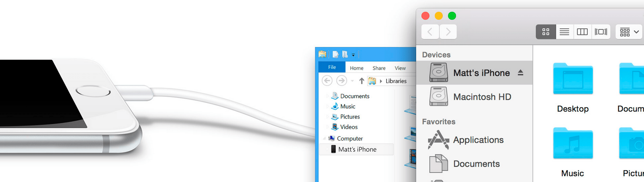Screen dimensions: 644x182
Task: Expand the Documents node in Explorer tree
Action: [x=328, y=96]
